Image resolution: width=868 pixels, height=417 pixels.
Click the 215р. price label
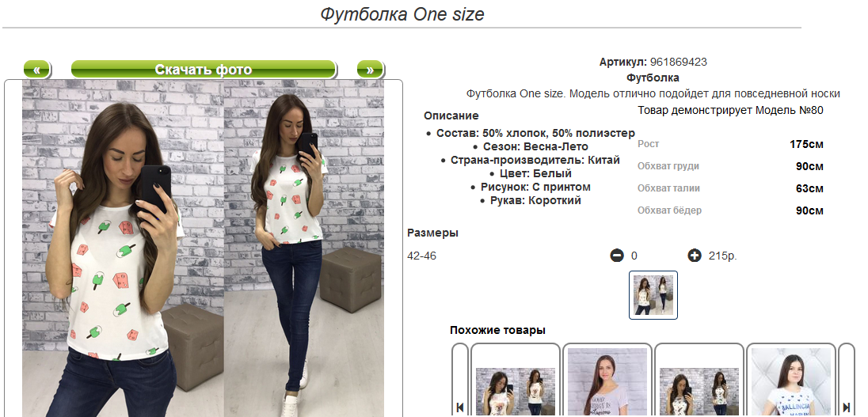[722, 256]
